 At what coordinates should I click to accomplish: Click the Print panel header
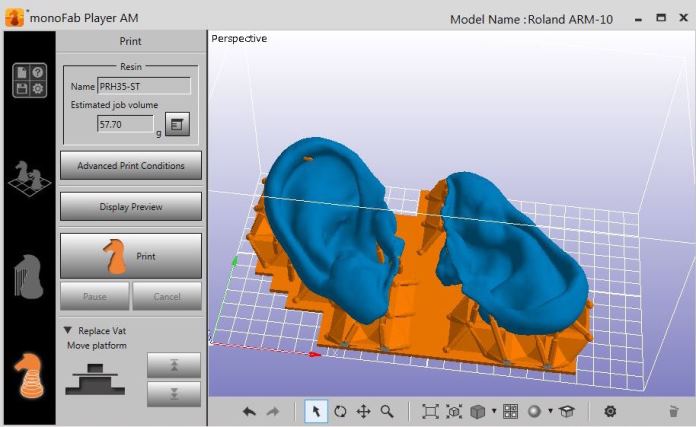coord(130,41)
